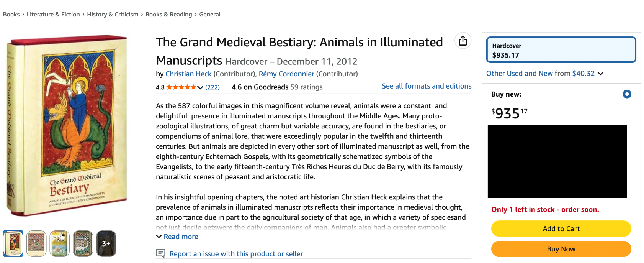Click the star rating icons

181,87
